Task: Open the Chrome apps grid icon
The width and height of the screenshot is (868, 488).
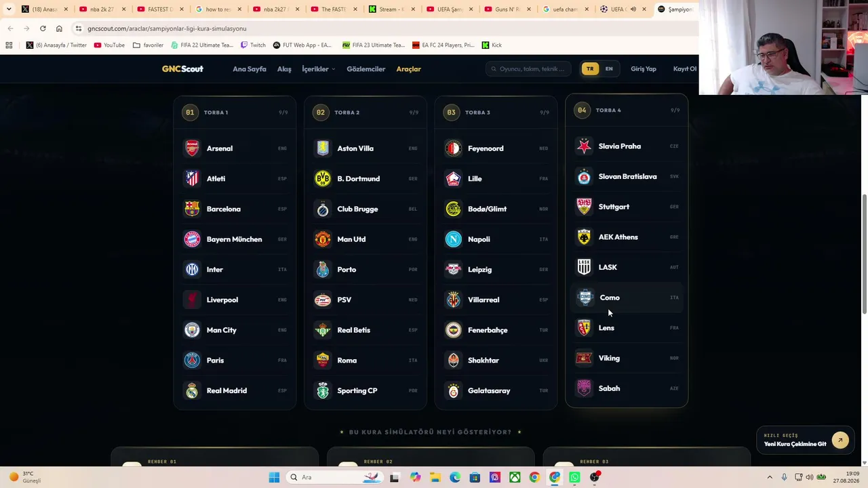Action: click(9, 45)
